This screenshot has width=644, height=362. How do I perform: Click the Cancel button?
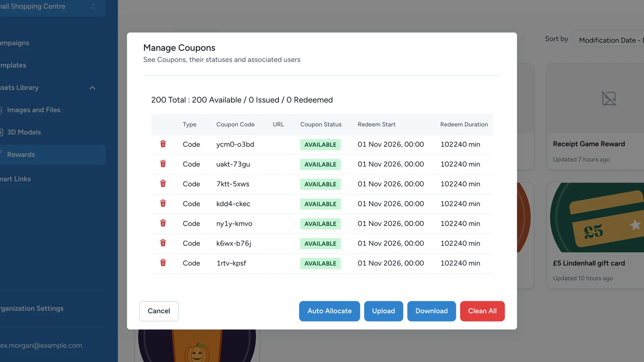coord(159,311)
